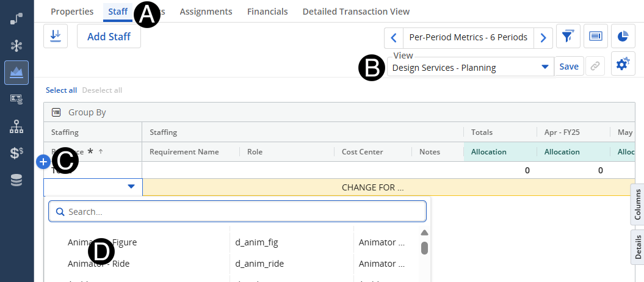644x282 pixels.
Task: Click the dollar sign sidebar icon
Action: 16,153
